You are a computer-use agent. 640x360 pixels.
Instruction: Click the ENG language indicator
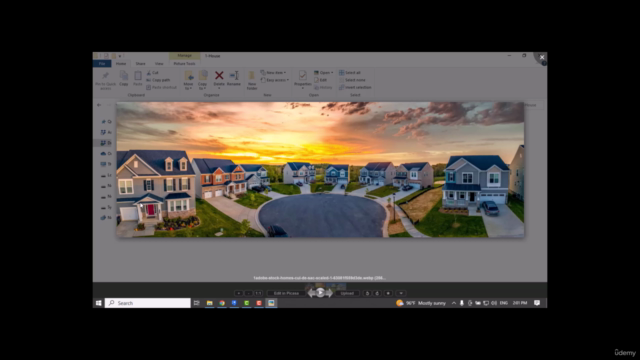(x=504, y=303)
